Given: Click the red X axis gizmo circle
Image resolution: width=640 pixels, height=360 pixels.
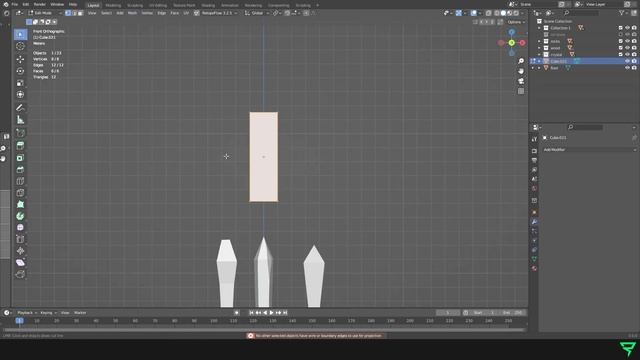Looking at the screenshot, I should (522, 43).
